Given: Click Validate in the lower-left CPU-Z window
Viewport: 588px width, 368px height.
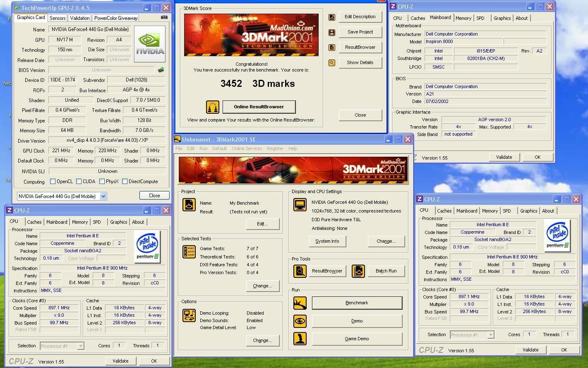Looking at the screenshot, I should pyautogui.click(x=120, y=361).
